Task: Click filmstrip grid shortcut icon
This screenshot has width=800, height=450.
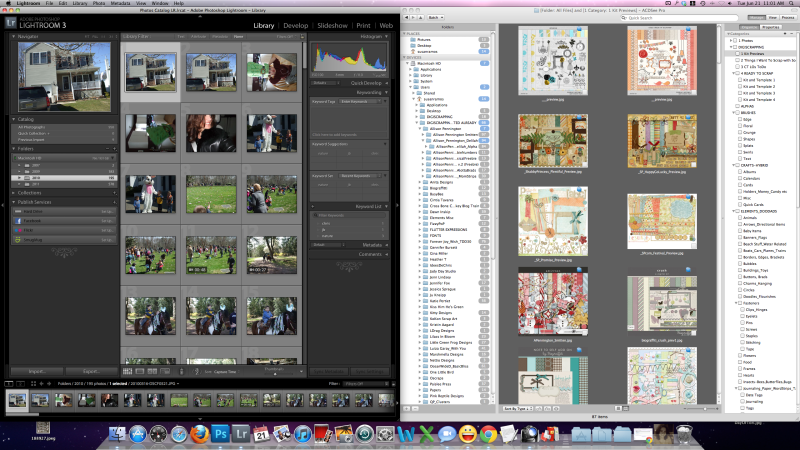Action: click(33, 384)
